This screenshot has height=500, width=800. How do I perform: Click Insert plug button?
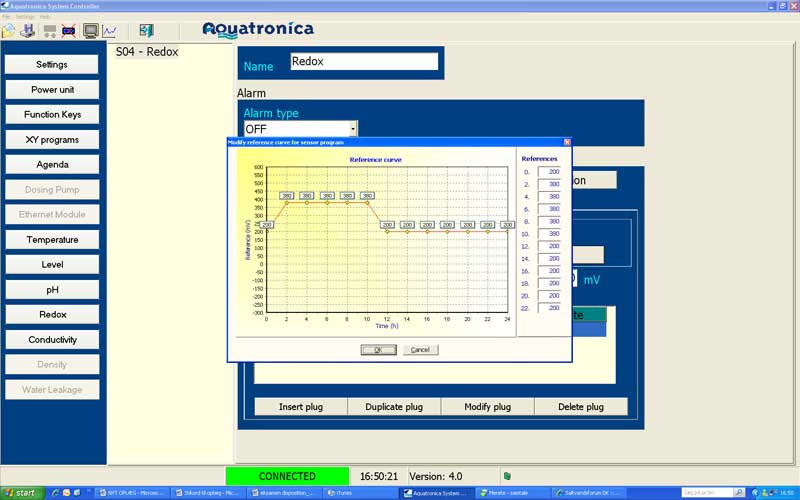coord(301,407)
